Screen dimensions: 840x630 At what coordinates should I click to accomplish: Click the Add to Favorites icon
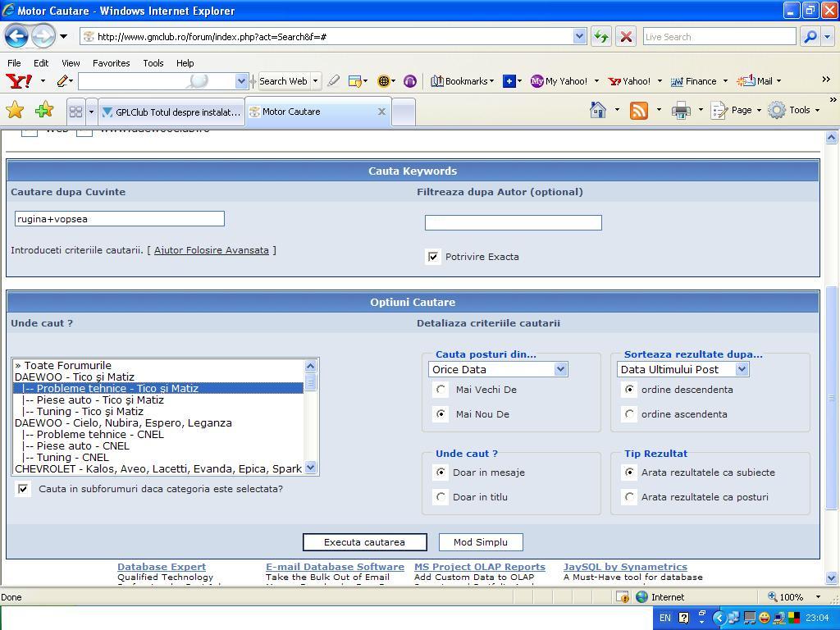pyautogui.click(x=43, y=111)
